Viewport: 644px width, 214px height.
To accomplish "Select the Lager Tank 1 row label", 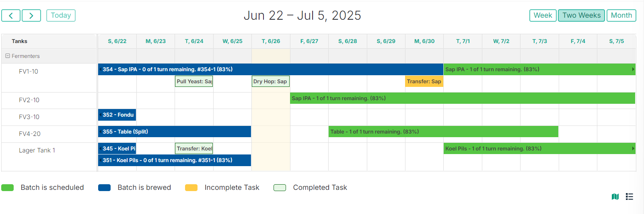I will coord(37,150).
